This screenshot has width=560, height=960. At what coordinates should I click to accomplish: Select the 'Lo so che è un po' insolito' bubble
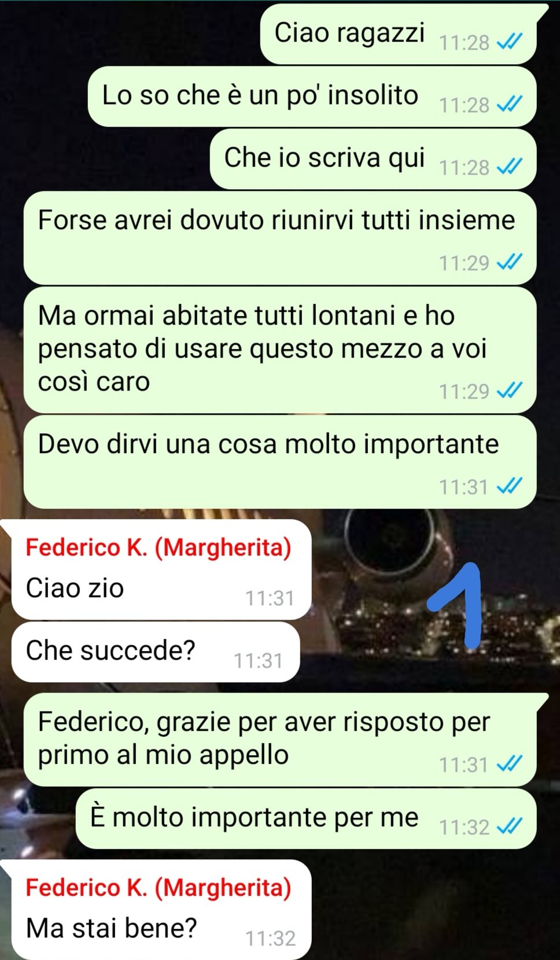(312, 97)
